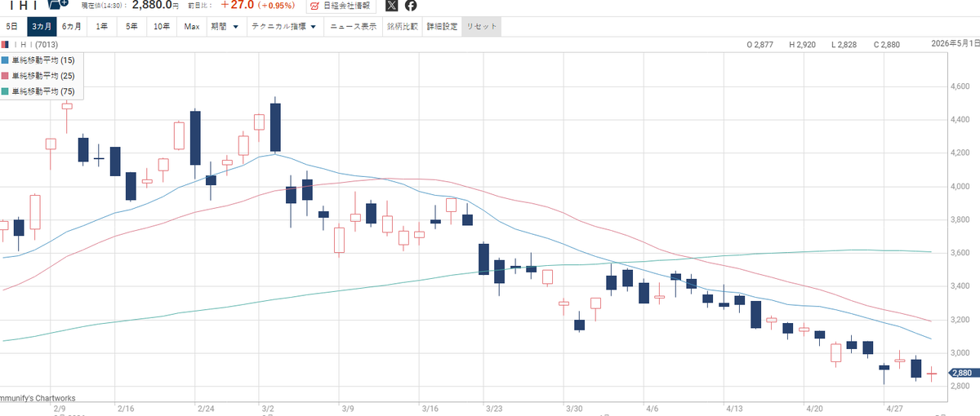Choose the 1年 chart range

102,27
